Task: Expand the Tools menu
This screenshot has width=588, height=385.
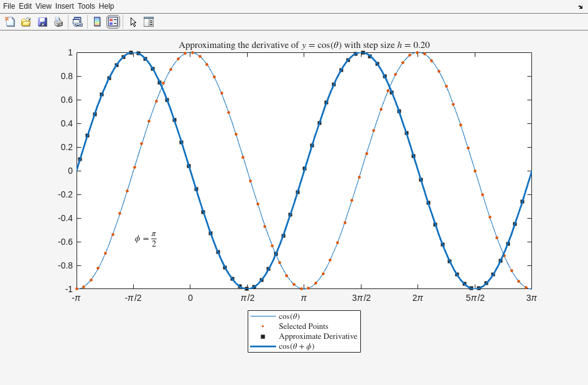Action: [x=86, y=6]
